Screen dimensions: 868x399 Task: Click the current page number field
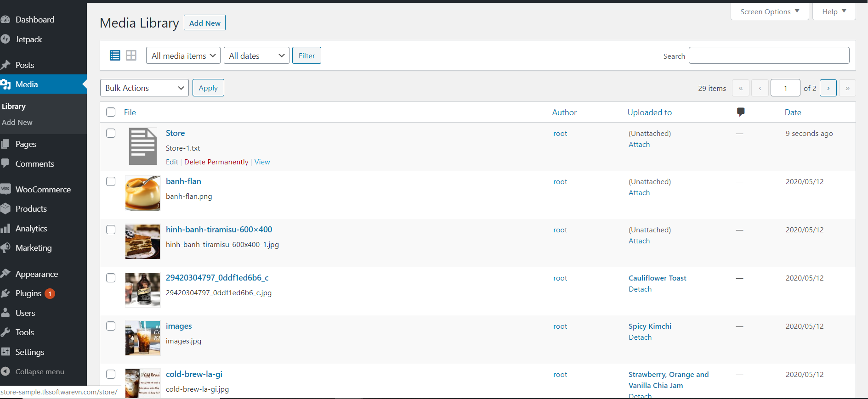(x=785, y=88)
